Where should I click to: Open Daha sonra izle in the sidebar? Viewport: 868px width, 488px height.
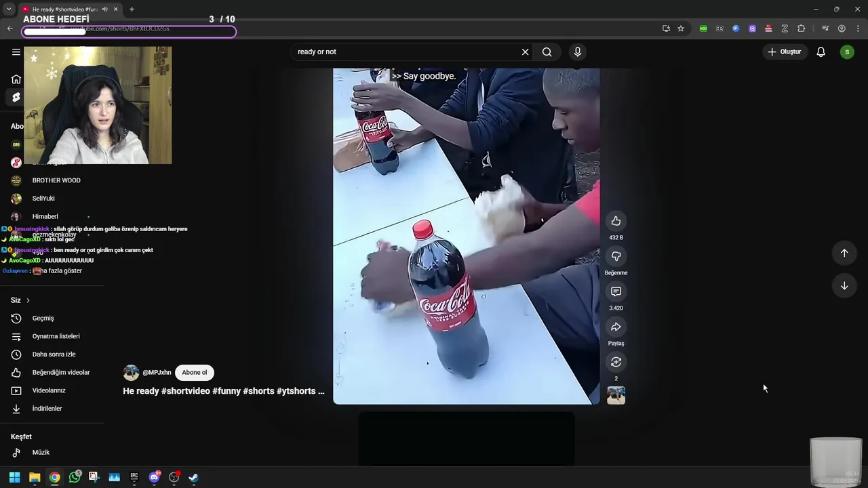(x=52, y=354)
